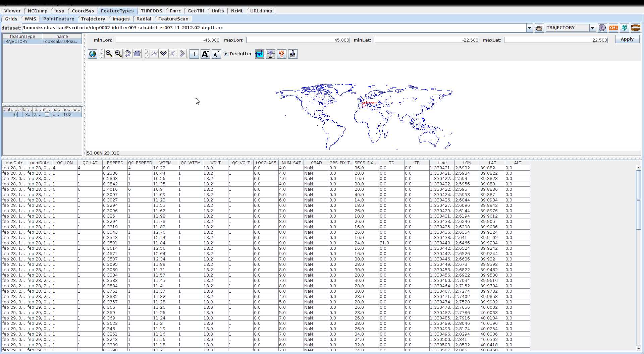Click the globe world map icon
This screenshot has height=354, width=644.
[x=93, y=54]
